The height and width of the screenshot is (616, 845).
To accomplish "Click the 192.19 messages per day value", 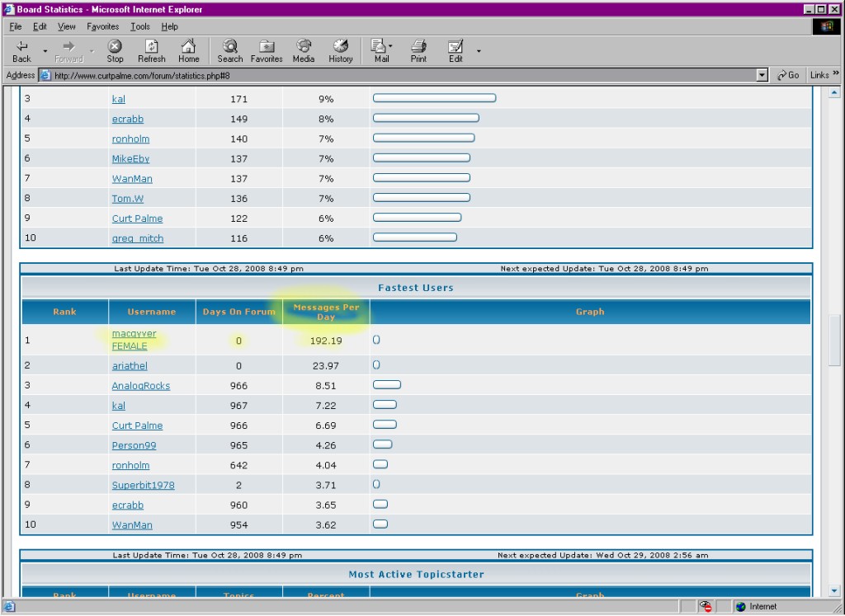I will coord(326,341).
